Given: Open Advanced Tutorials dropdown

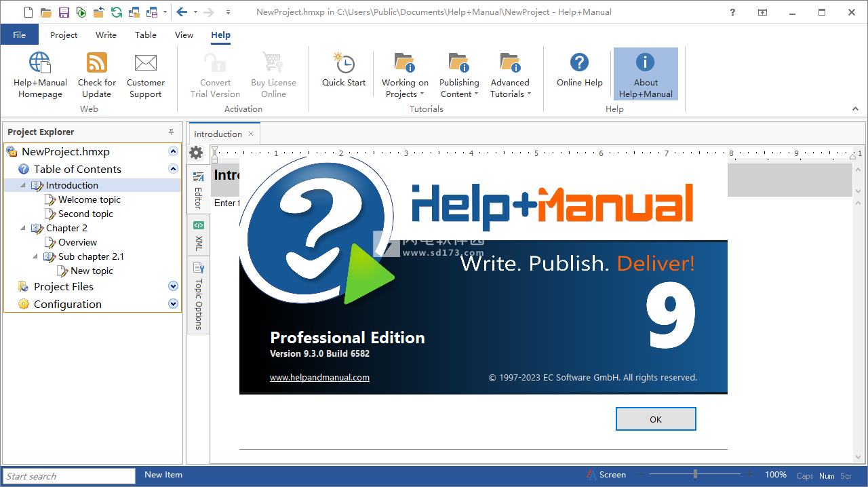Looking at the screenshot, I should click(x=510, y=75).
